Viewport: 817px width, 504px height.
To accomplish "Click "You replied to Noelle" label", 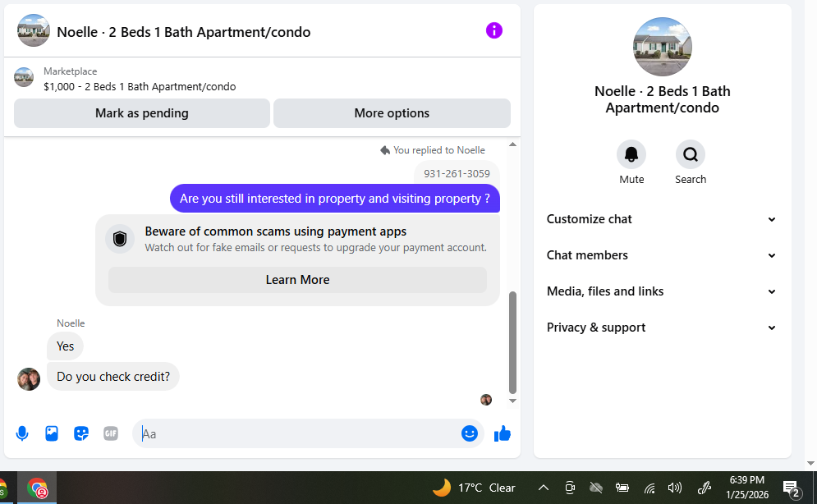I will click(x=439, y=150).
